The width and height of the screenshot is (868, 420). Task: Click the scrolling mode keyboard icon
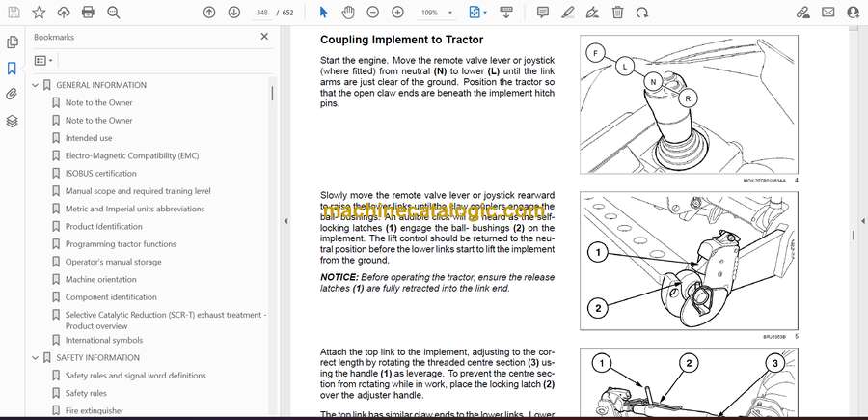pos(506,13)
